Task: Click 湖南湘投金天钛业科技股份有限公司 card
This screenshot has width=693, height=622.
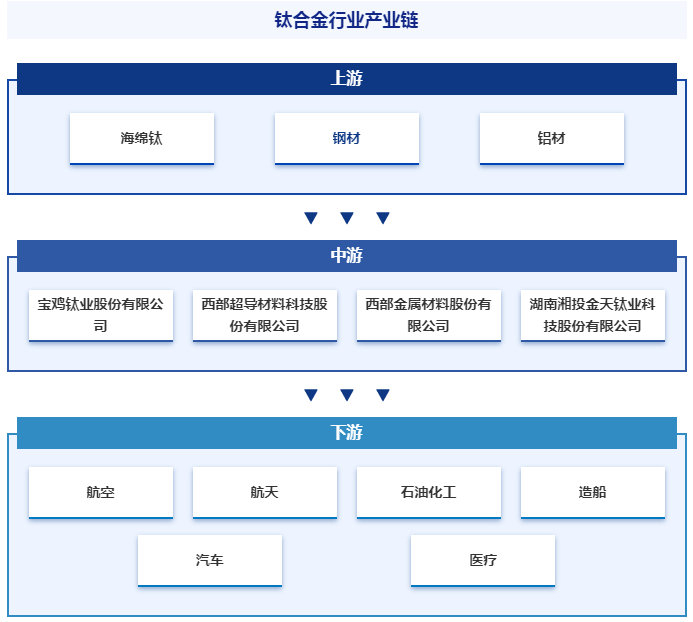Action: pyautogui.click(x=593, y=315)
